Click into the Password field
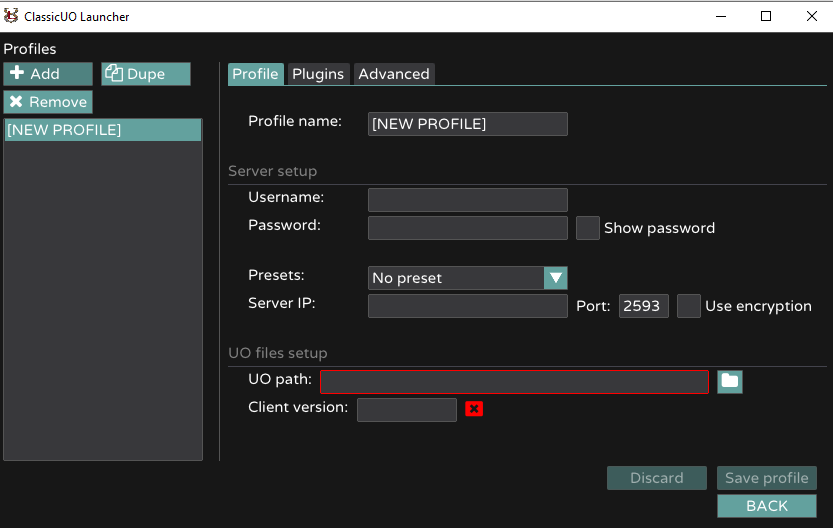Screen dimensions: 833x528 tap(468, 228)
